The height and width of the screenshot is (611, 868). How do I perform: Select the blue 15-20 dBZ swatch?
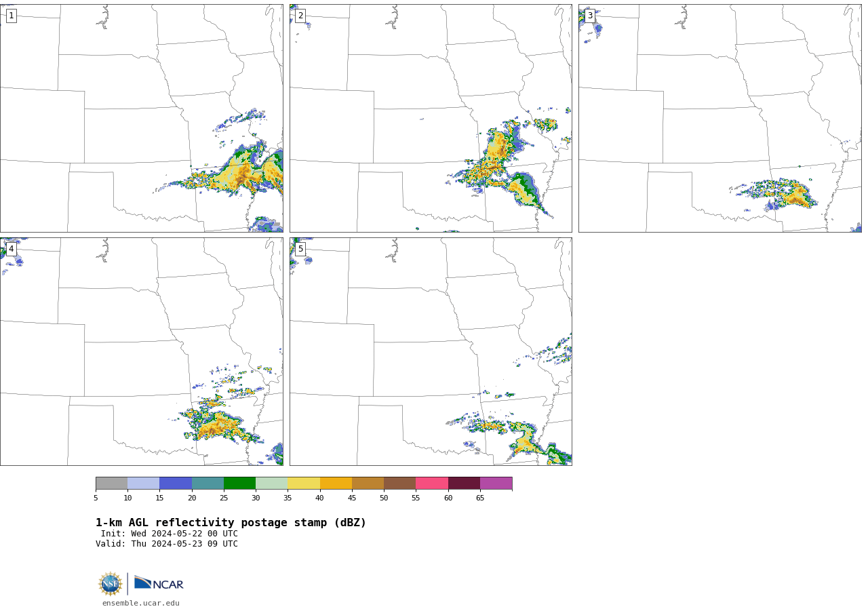coord(176,484)
